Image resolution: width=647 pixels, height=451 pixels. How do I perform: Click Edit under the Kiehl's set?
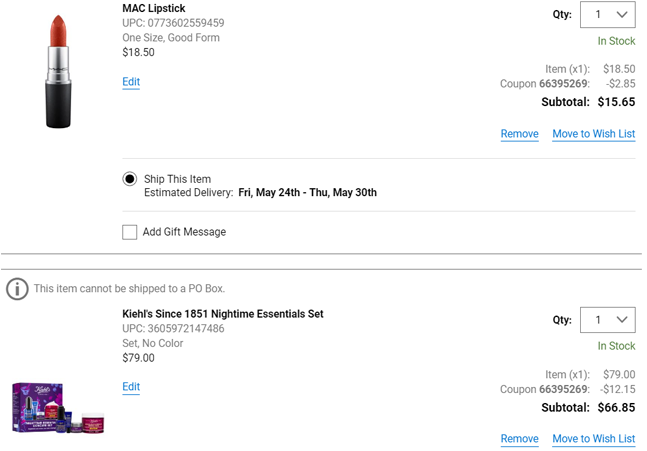[x=131, y=387]
